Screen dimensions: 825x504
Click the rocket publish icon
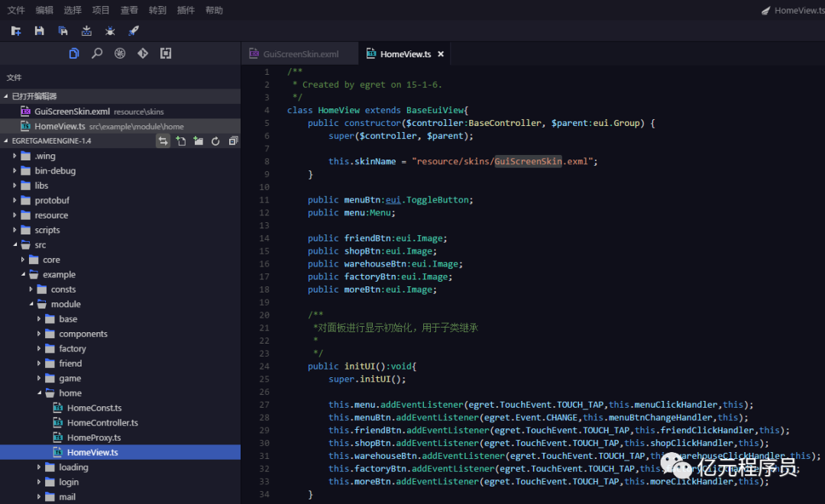click(x=133, y=31)
